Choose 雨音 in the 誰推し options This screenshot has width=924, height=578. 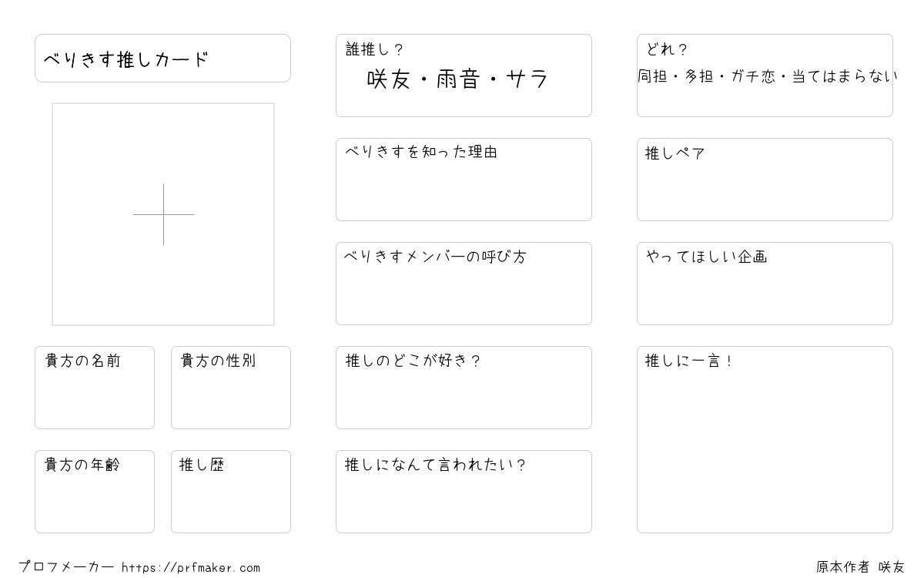click(458, 79)
